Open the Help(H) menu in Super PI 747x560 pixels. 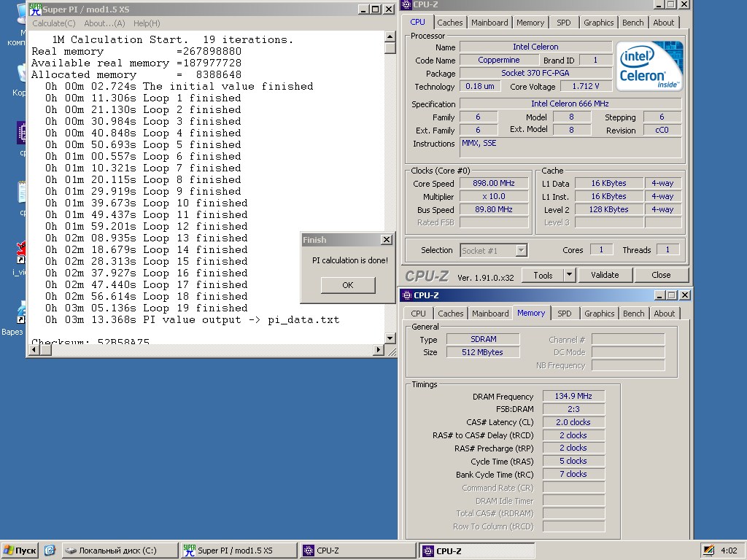pyautogui.click(x=147, y=23)
